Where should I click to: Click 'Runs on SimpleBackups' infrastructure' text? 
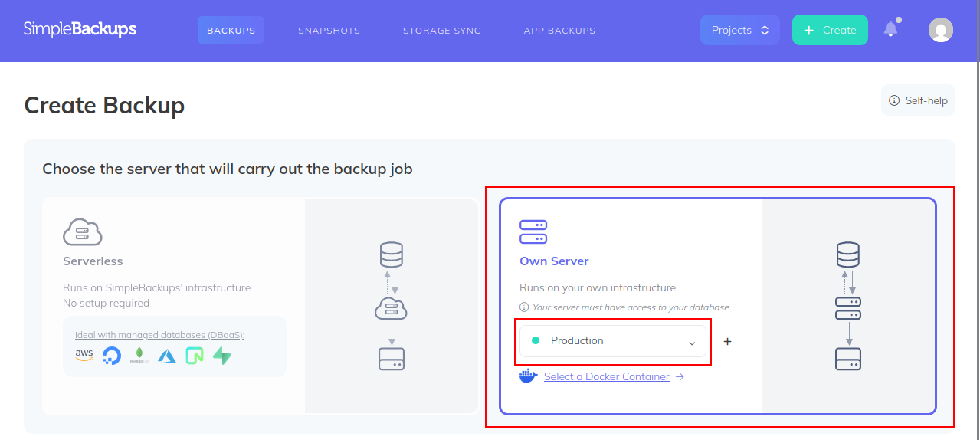pyautogui.click(x=157, y=288)
